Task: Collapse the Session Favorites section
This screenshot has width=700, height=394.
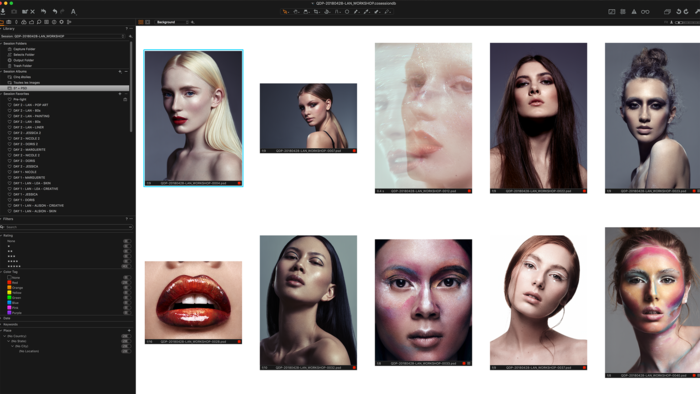Action: (x=1, y=94)
